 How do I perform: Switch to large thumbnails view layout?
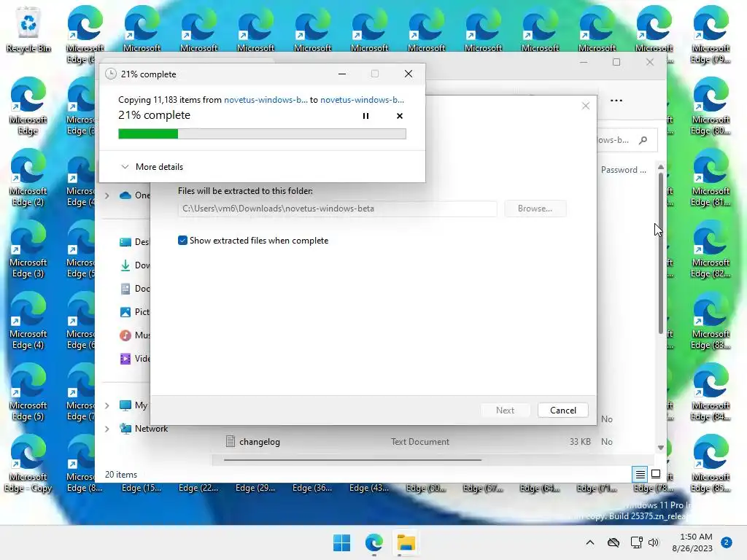click(656, 474)
